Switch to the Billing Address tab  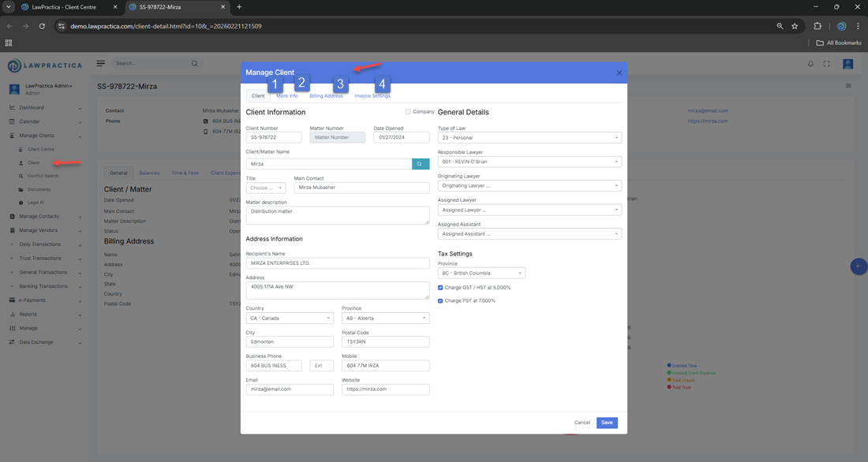click(326, 96)
